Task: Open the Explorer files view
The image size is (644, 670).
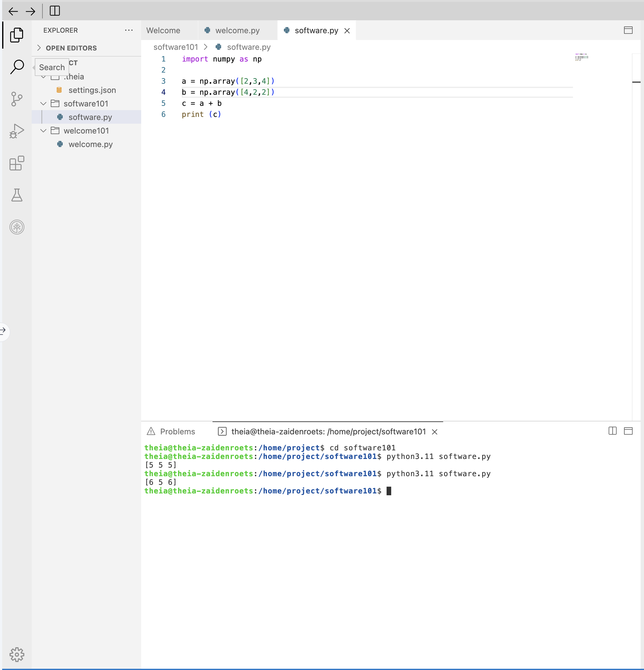Action: click(x=17, y=35)
